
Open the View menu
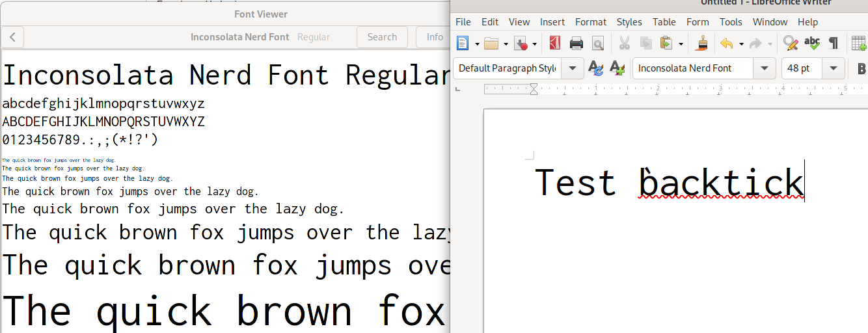tap(519, 22)
